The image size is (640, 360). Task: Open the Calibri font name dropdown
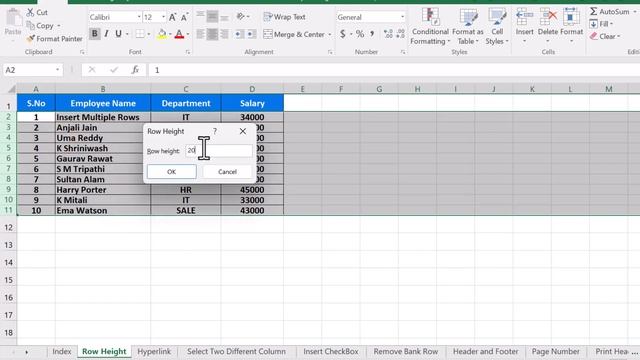(x=139, y=17)
